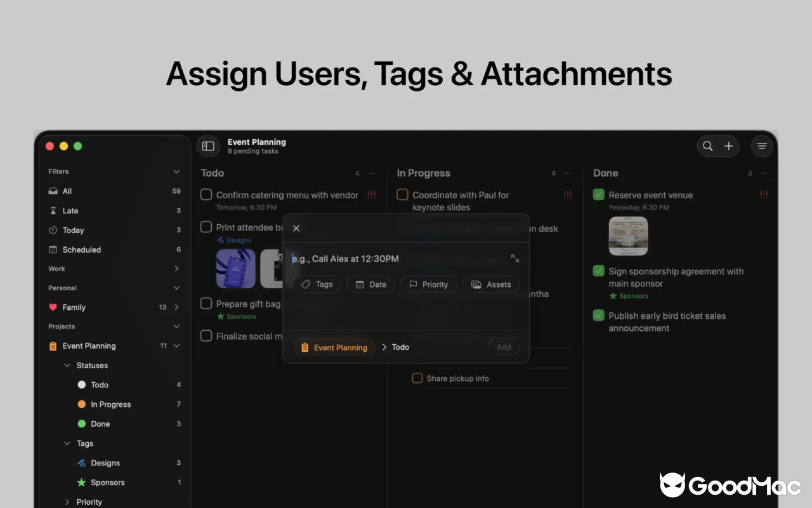
Task: Open the Tags picker
Action: tap(317, 284)
